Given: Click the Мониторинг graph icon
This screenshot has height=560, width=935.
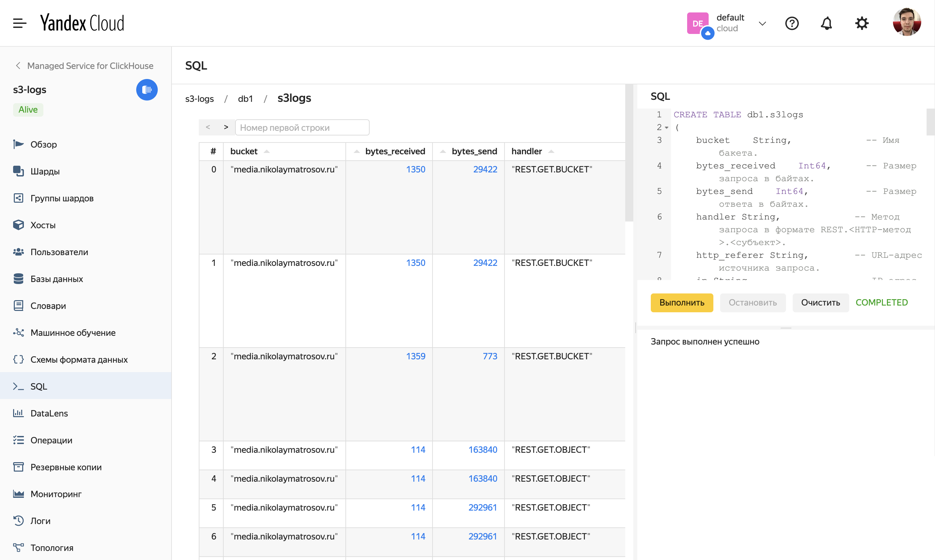Looking at the screenshot, I should tap(18, 494).
